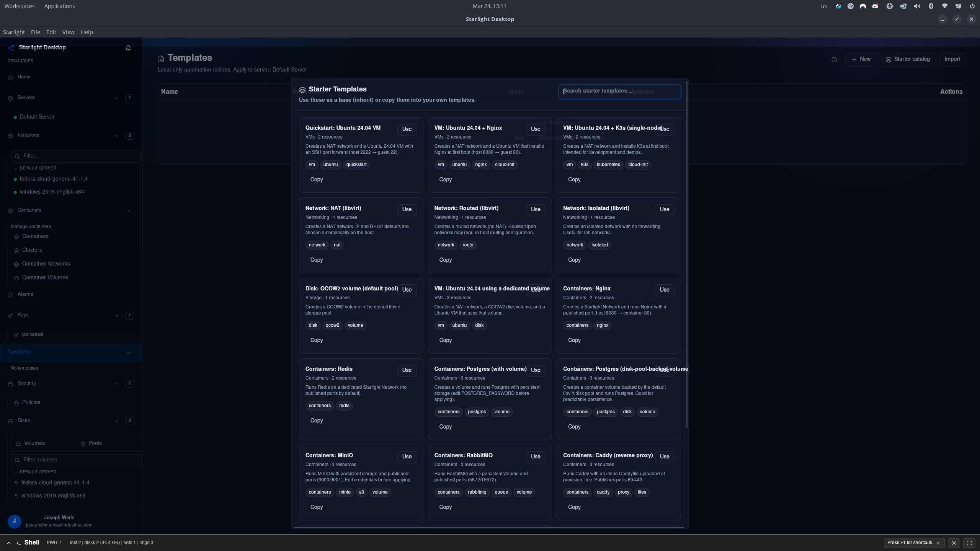The height and width of the screenshot is (551, 980).
Task: Collapse the Containers section chevron
Action: click(x=129, y=210)
